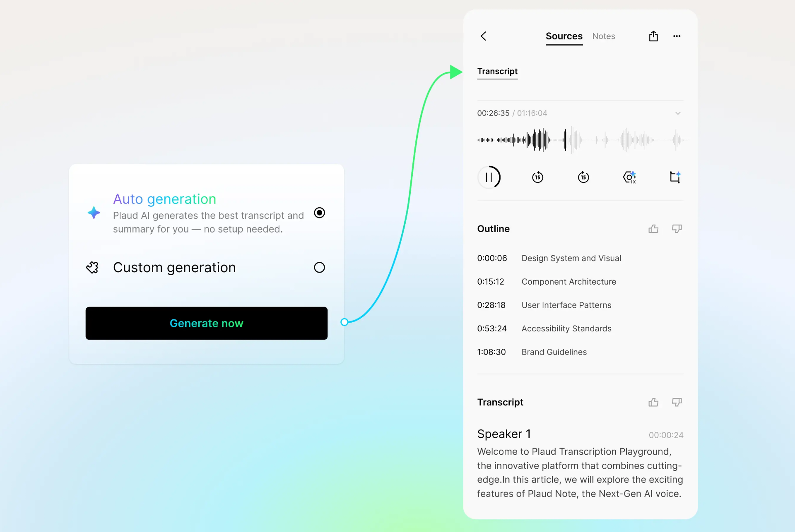Skip forward 15 seconds
This screenshot has height=532, width=795.
(x=583, y=177)
